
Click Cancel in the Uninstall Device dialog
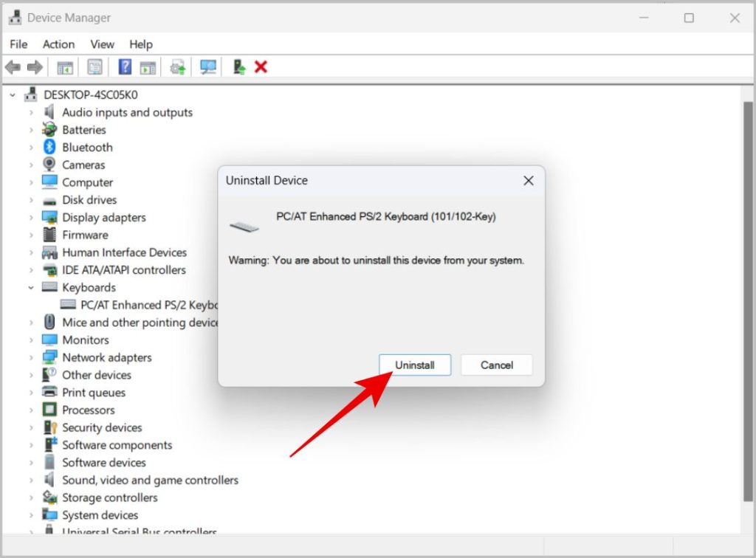click(x=497, y=365)
